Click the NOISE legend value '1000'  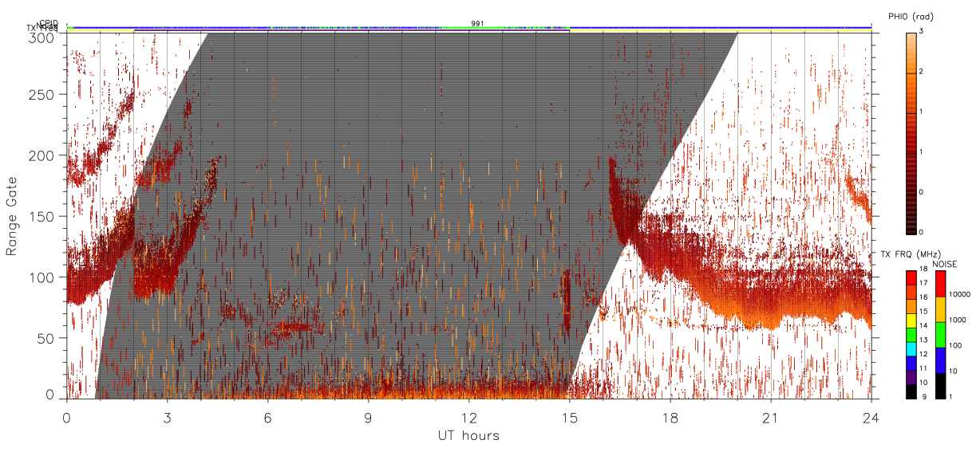pyautogui.click(x=958, y=320)
